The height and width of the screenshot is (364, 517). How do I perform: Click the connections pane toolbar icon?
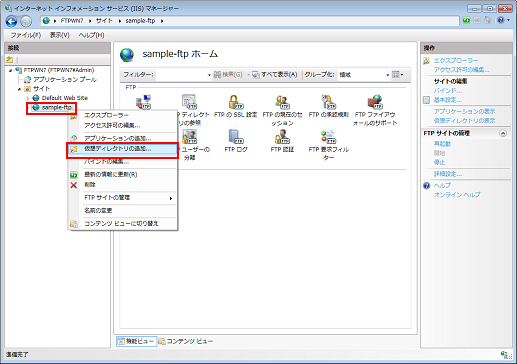(10, 60)
